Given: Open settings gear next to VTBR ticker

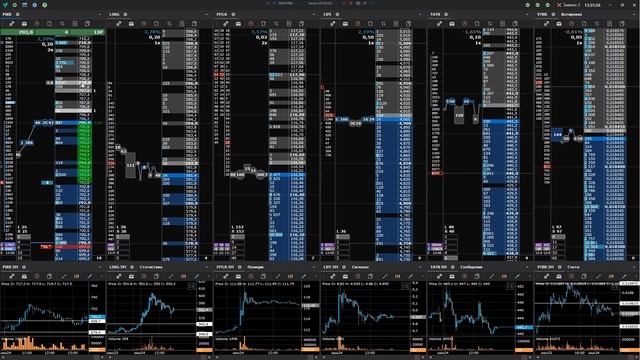Looking at the screenshot, I should (x=553, y=14).
